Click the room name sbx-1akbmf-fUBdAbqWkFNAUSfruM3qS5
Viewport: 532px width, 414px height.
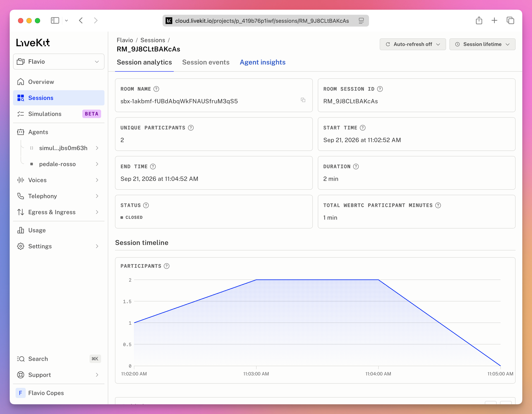coord(179,101)
